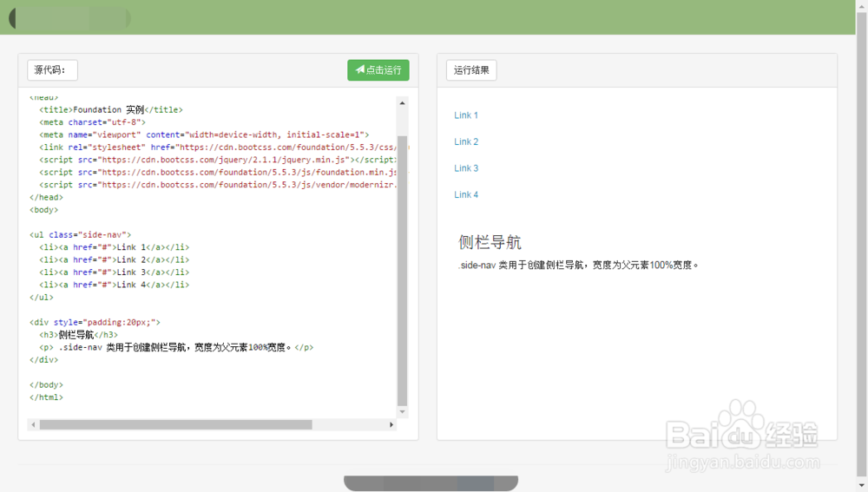This screenshot has width=868, height=492.
Task: Click code editor scroll-left arrow
Action: coord(33,424)
